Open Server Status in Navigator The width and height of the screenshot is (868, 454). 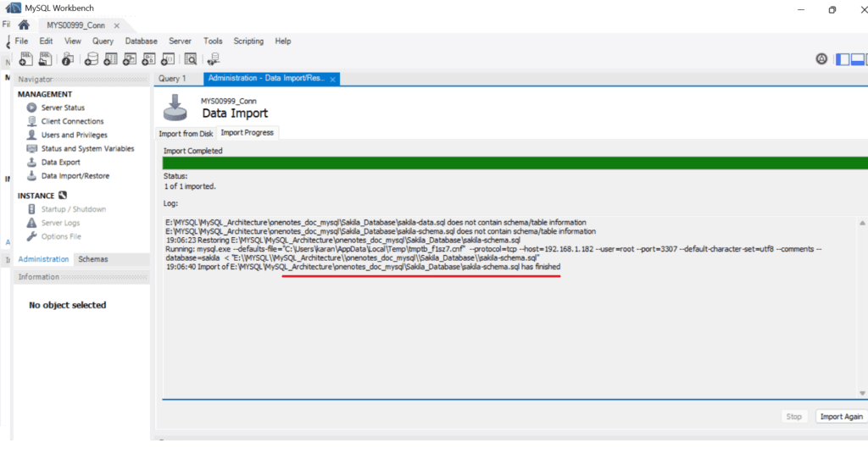63,108
